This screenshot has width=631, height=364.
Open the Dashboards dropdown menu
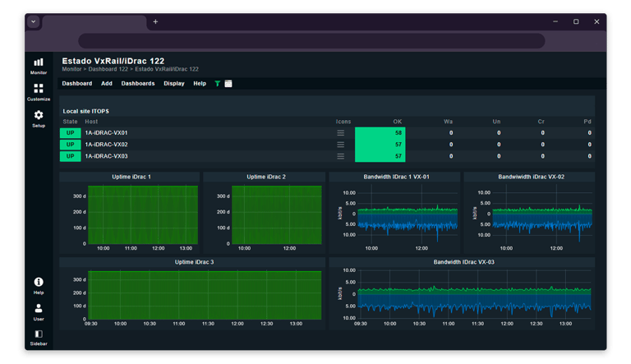coord(138,84)
